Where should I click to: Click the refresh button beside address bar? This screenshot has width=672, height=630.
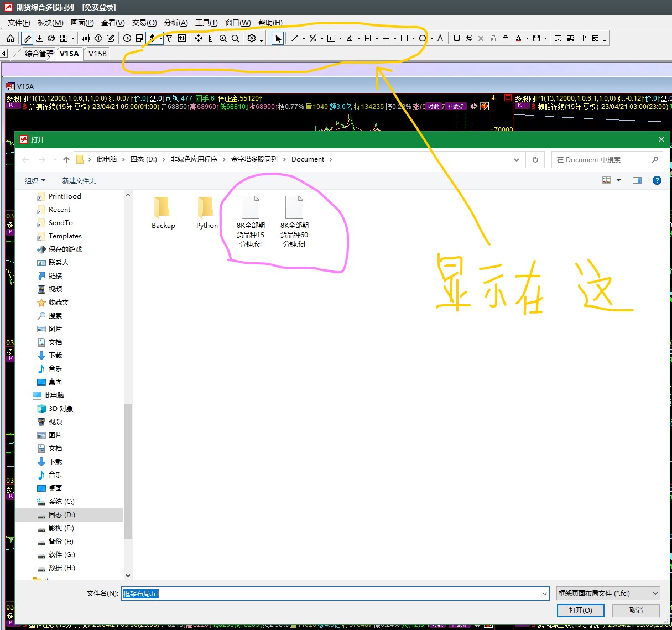pyautogui.click(x=535, y=159)
